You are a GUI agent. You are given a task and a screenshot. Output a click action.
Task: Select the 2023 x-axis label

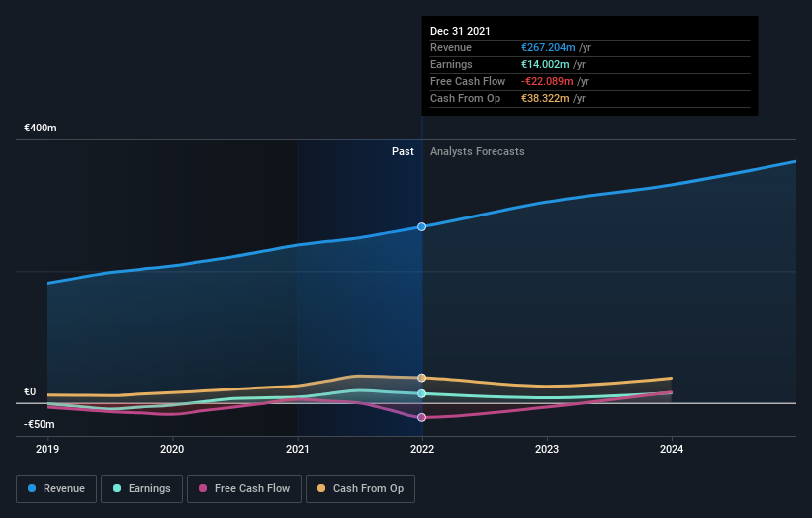547,449
